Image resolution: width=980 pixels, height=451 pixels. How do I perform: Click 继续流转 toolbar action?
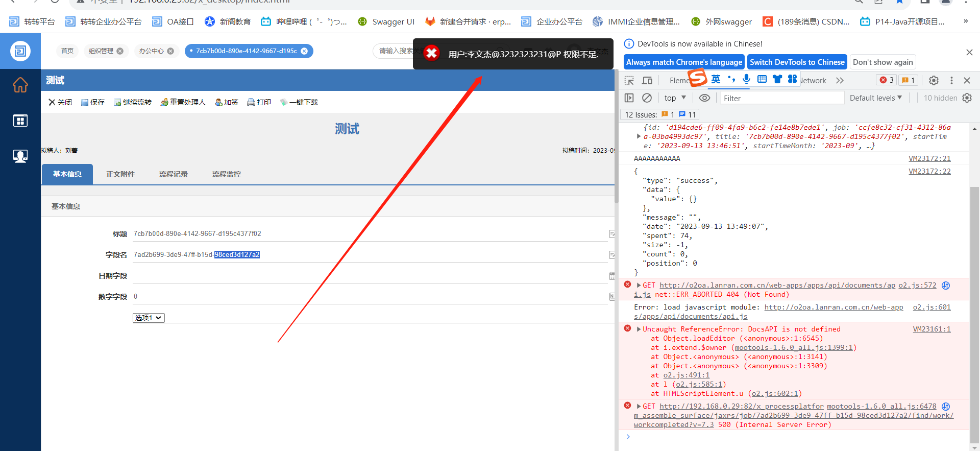(133, 102)
